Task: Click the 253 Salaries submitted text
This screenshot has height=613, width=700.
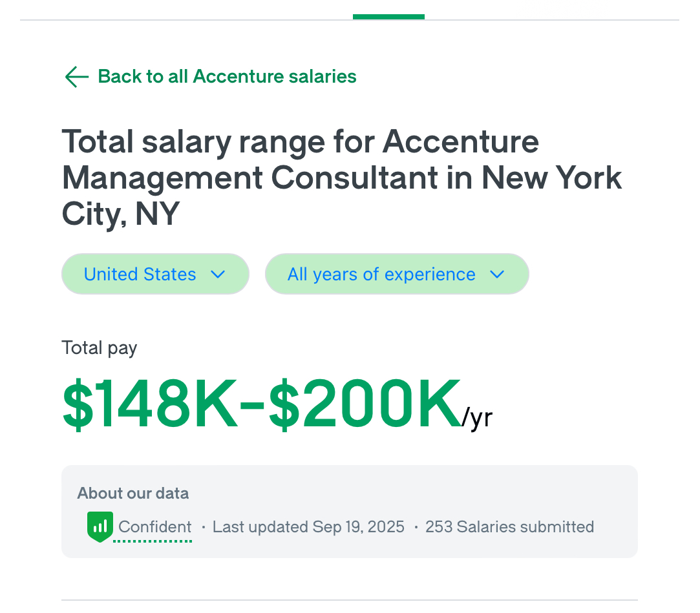Action: tap(509, 527)
